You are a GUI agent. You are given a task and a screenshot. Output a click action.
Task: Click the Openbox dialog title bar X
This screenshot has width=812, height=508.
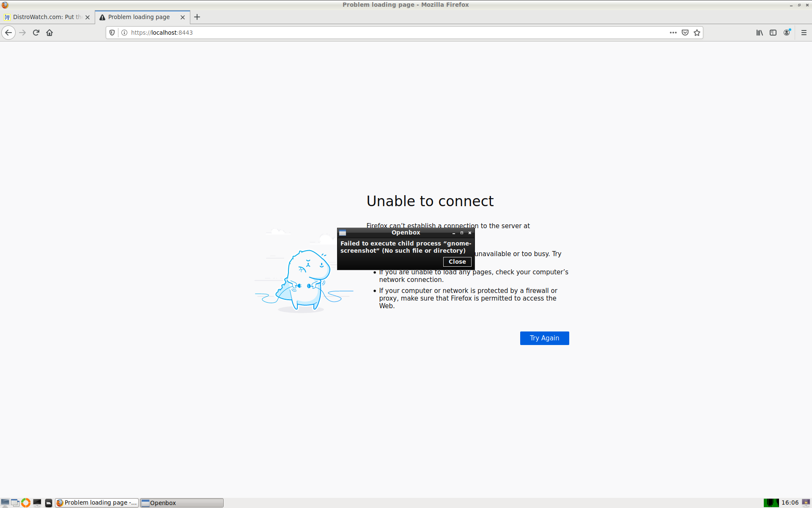pos(470,233)
